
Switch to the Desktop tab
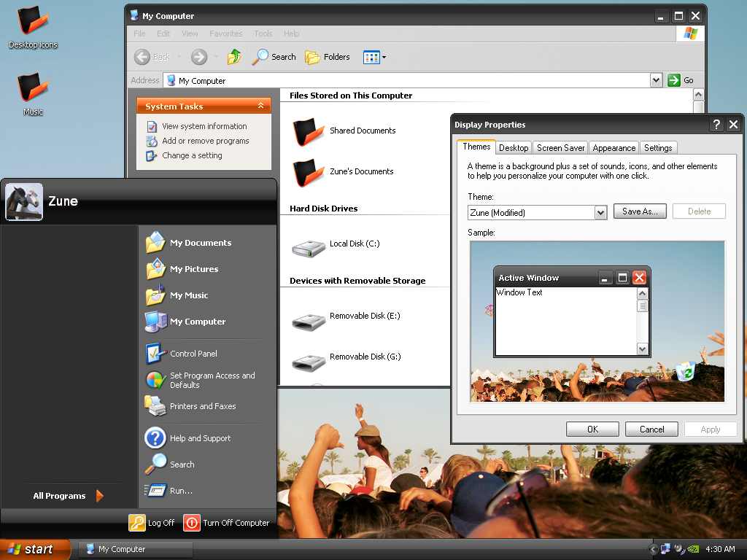click(x=514, y=148)
